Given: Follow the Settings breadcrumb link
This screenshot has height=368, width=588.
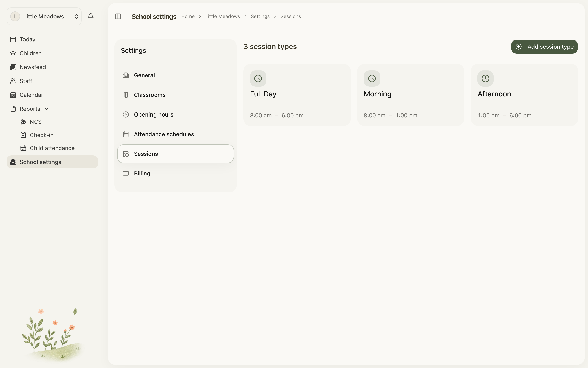Looking at the screenshot, I should 260,16.
